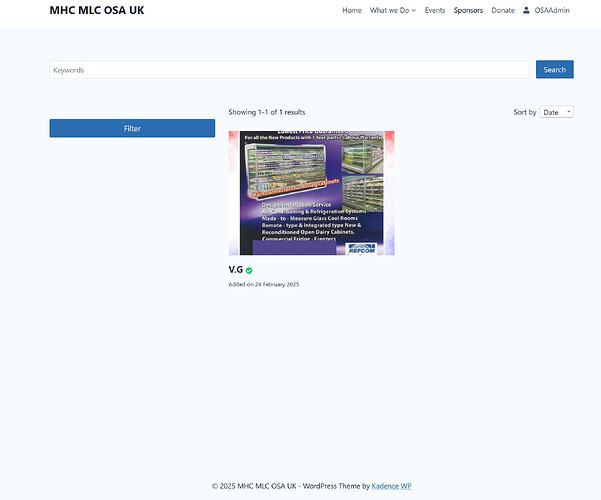Click the 'Added on 24 February 2025' text

(x=264, y=285)
